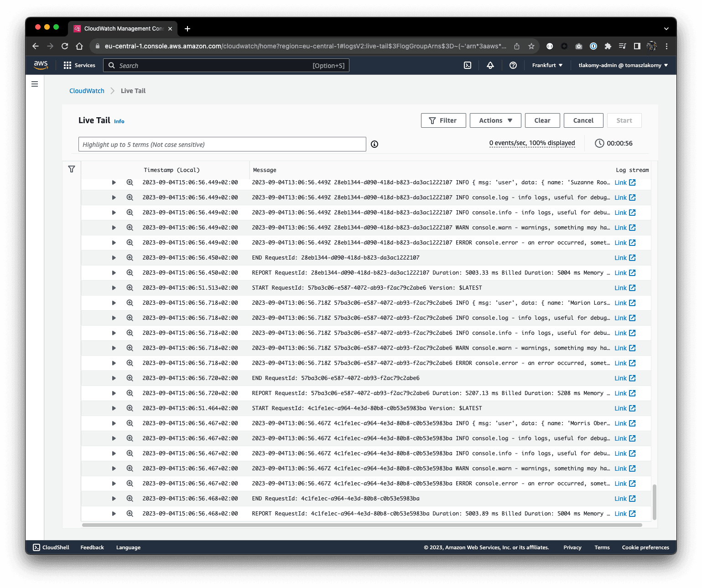Zoom into the START RequestId 4c1fe1ec row

130,408
